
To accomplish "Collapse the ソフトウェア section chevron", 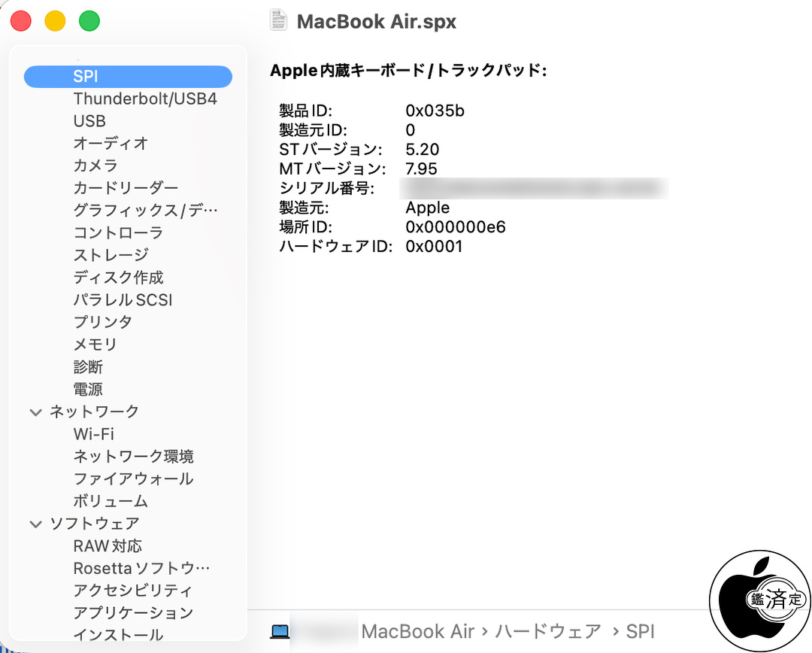I will tap(35, 524).
